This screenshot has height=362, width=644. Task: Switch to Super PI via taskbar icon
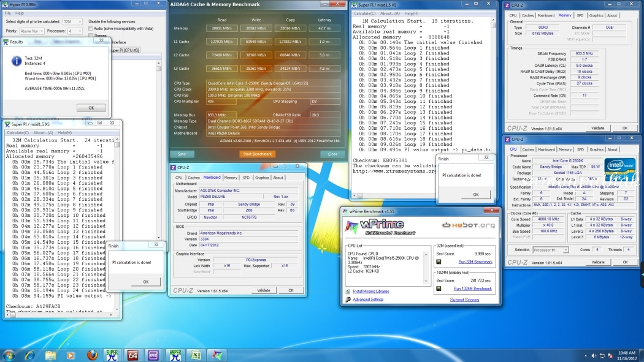pyautogui.click(x=112, y=355)
